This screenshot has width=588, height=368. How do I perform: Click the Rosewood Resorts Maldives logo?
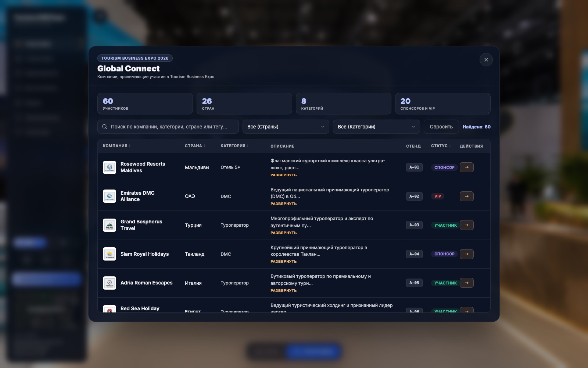(110, 167)
